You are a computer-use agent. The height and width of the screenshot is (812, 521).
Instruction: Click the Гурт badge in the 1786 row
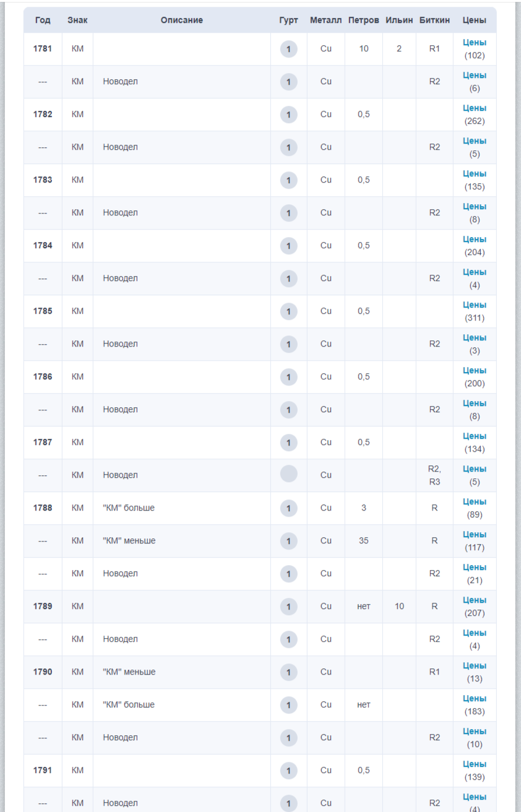click(288, 377)
